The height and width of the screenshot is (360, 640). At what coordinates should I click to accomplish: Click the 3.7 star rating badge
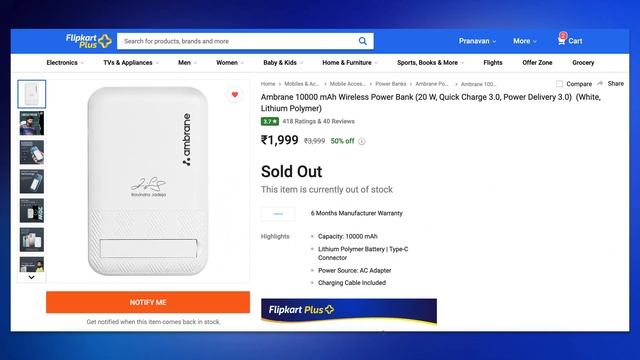pos(269,121)
